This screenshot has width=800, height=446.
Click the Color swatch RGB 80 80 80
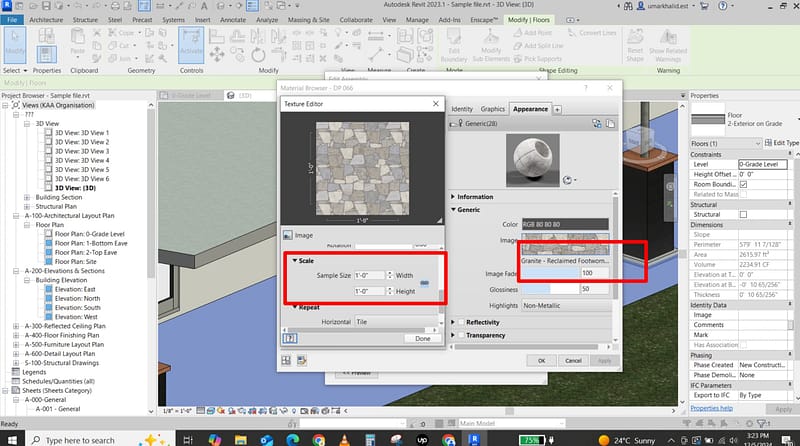coord(564,223)
